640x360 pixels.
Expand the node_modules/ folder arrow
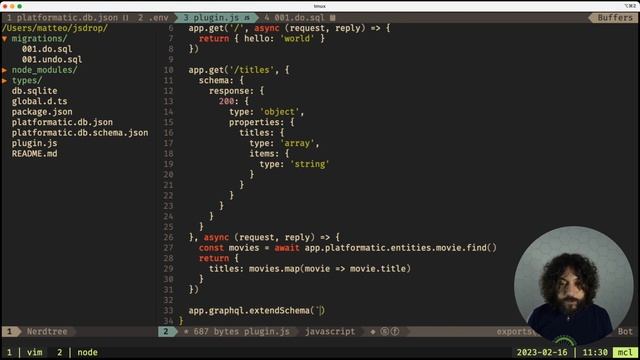tap(4, 70)
